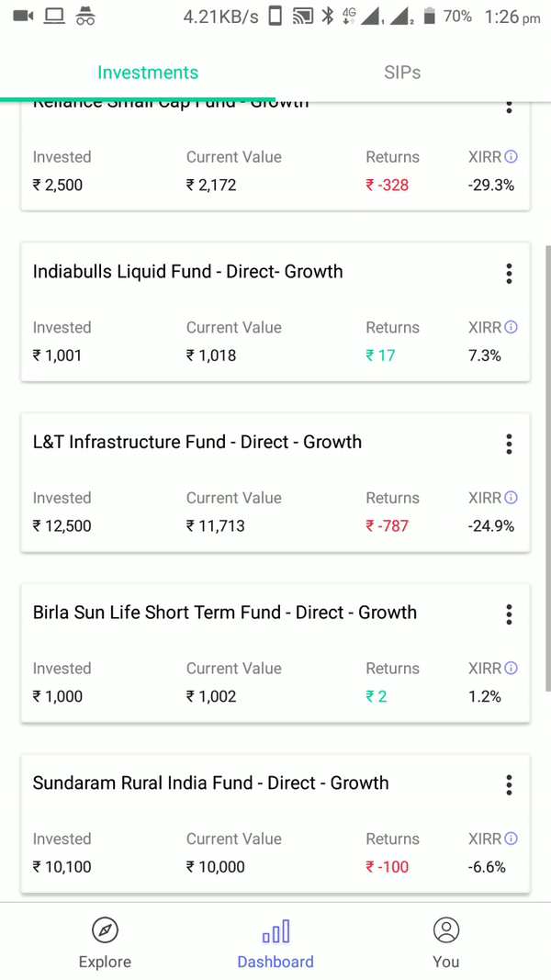Tap XIRR info icon on L&T Infrastructure Fund
Screen dimensions: 551x980
[x=511, y=497]
